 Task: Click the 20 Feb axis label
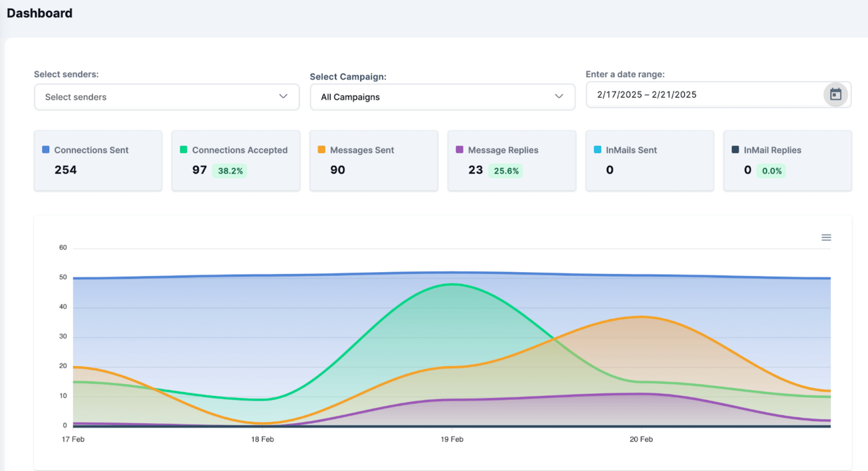pos(641,439)
